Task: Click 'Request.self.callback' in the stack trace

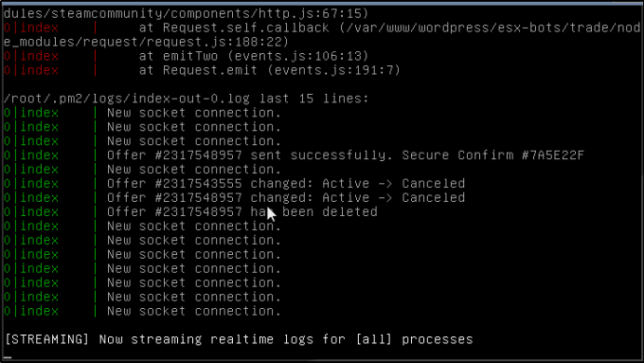Action: tap(245, 27)
